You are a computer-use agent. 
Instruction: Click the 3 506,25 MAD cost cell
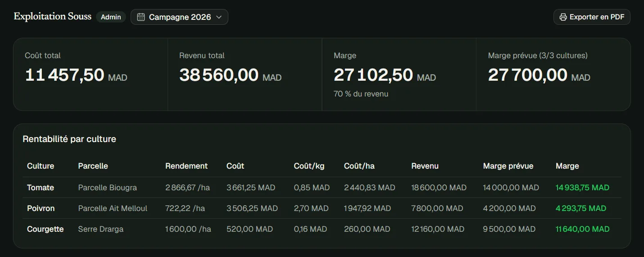point(252,208)
